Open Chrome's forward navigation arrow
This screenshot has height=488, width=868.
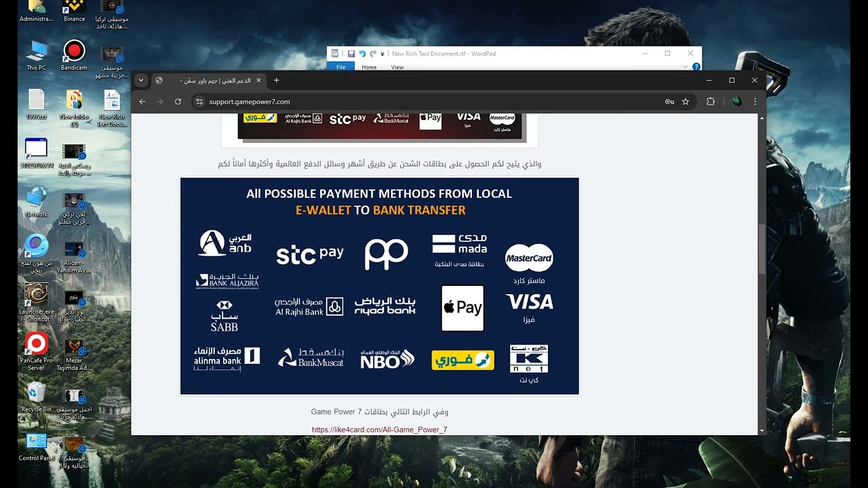click(x=160, y=102)
